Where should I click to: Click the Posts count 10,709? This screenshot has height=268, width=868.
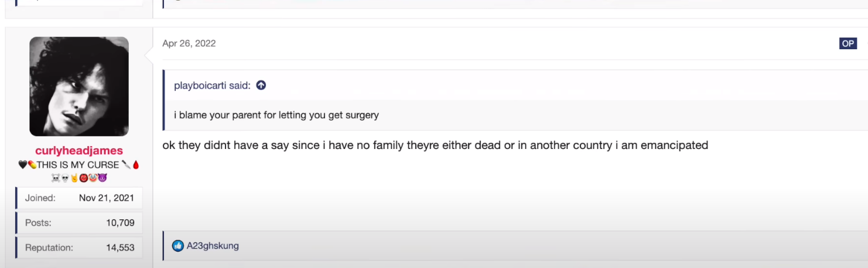[x=121, y=223]
